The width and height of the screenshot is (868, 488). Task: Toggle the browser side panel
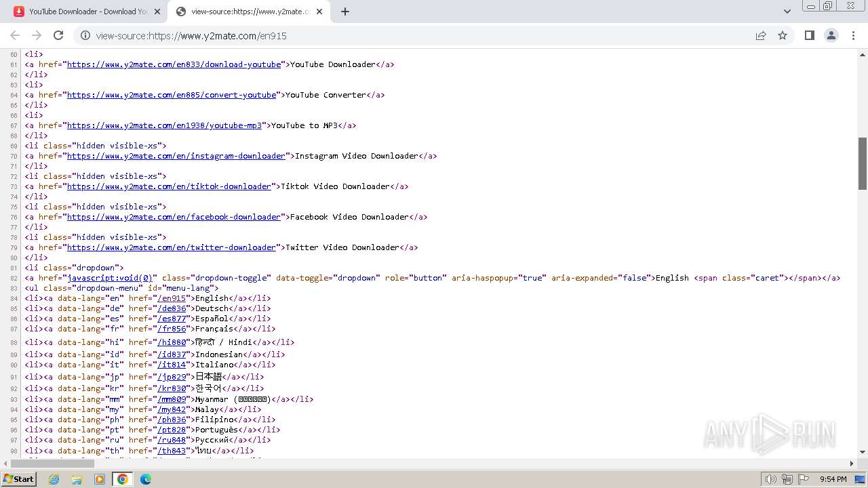point(809,35)
